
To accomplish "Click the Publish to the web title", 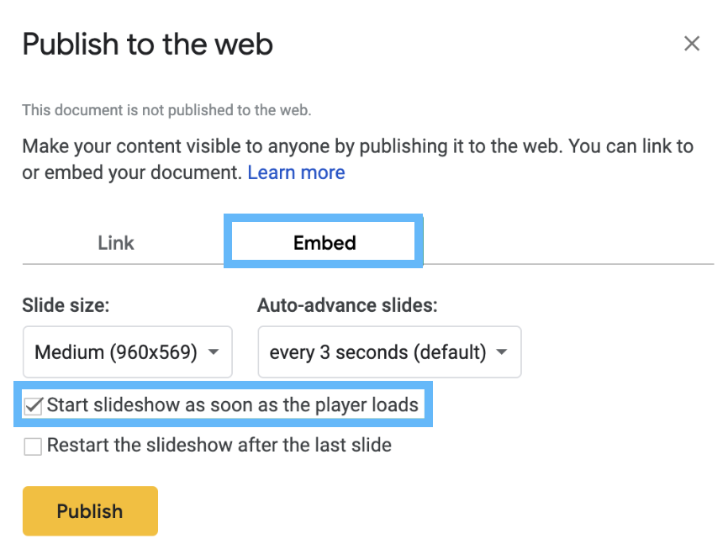I will tap(148, 44).
